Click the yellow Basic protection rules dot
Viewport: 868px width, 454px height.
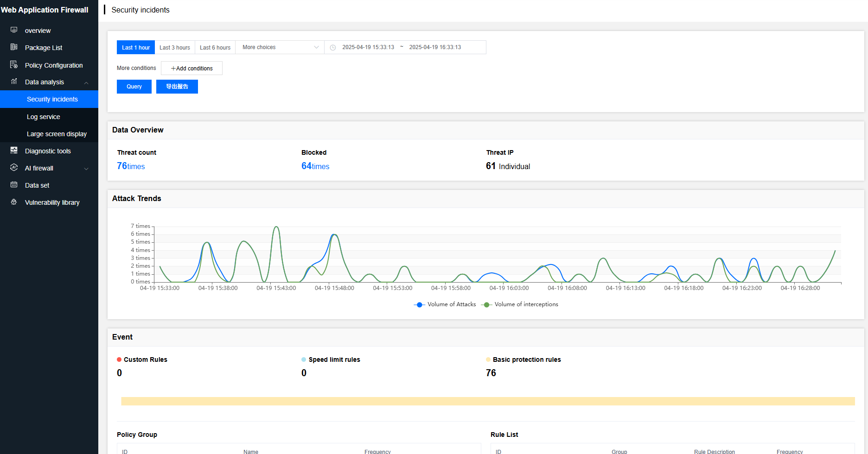coord(488,359)
